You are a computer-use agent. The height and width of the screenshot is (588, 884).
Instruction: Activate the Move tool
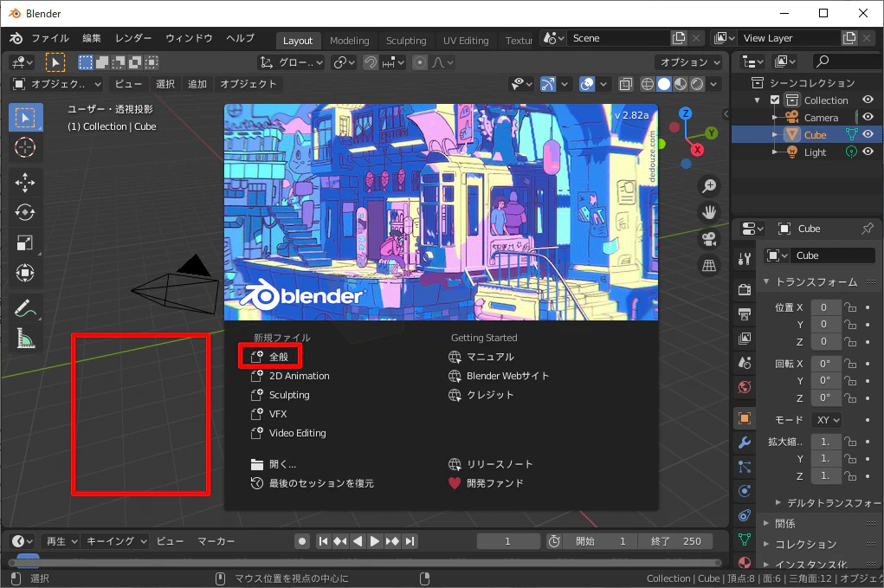click(x=25, y=183)
